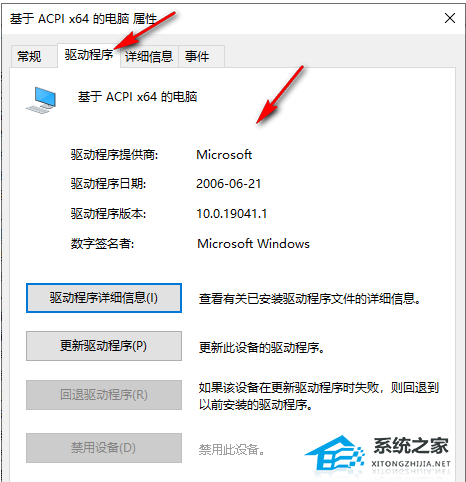Select the 驱动程序 tab

tap(89, 55)
